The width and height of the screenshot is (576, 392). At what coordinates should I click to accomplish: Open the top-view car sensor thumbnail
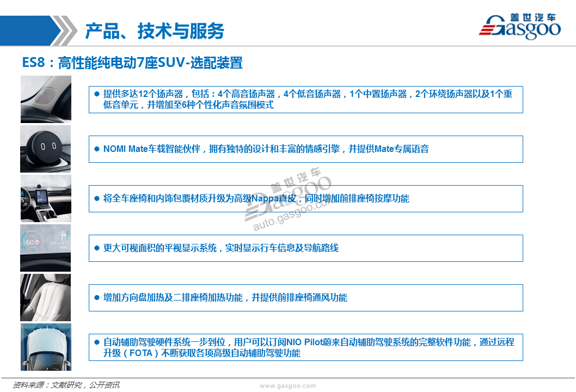pyautogui.click(x=46, y=347)
